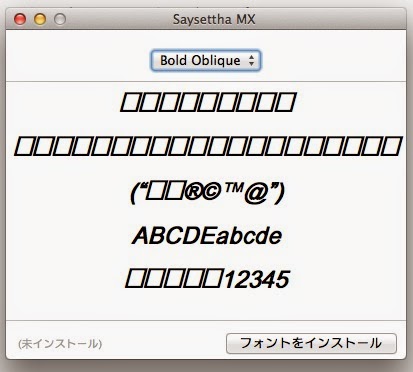The image size is (413, 372).
Task: Click the sample line ending in 12345
Action: (x=207, y=279)
